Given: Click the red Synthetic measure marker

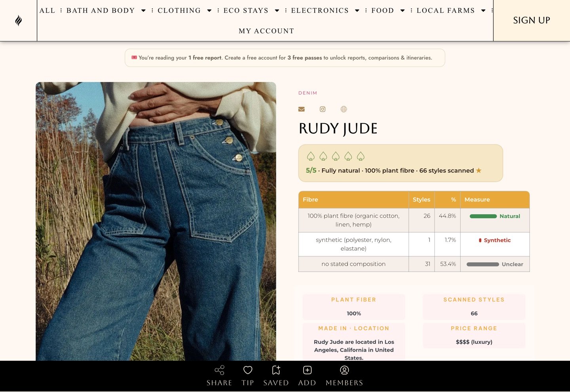Looking at the screenshot, I should tap(480, 240).
